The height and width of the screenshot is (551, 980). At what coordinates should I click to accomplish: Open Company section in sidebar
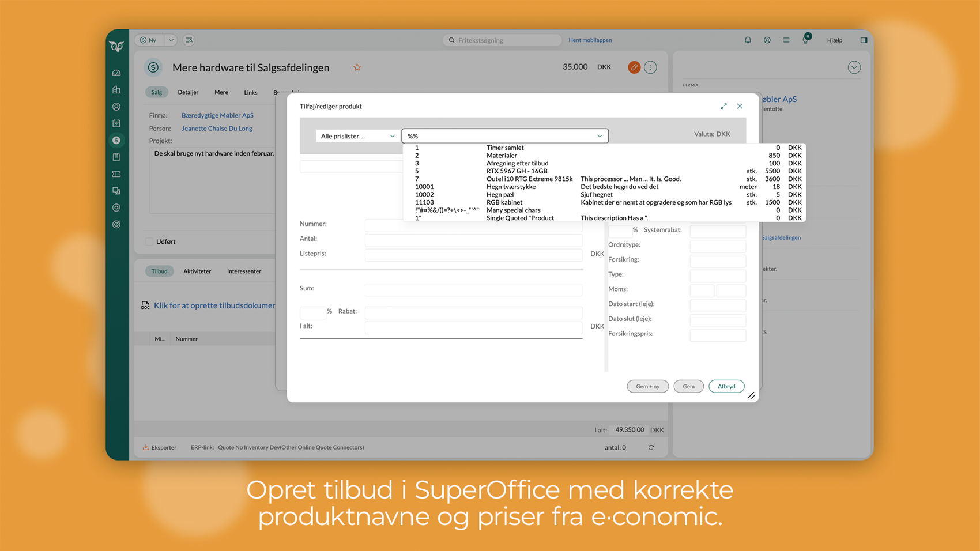pos(116,90)
